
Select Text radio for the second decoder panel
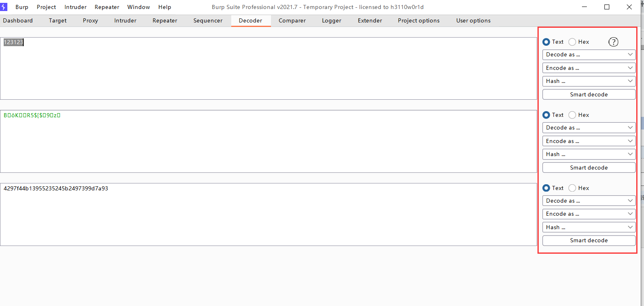(x=546, y=115)
